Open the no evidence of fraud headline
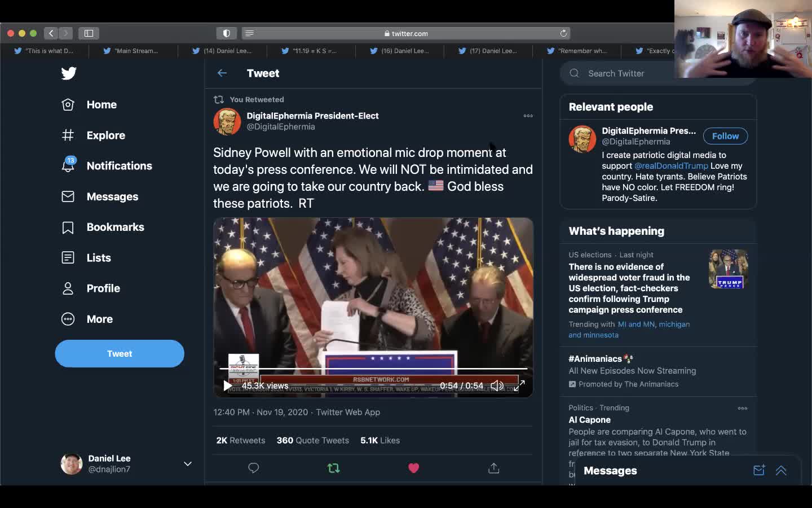 629,288
